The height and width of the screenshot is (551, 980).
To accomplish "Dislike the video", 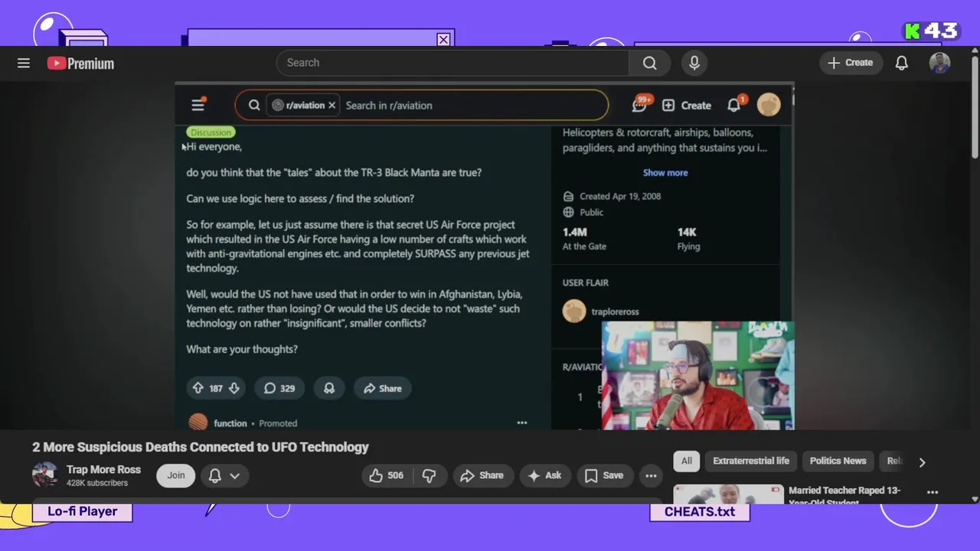I will pos(429,475).
